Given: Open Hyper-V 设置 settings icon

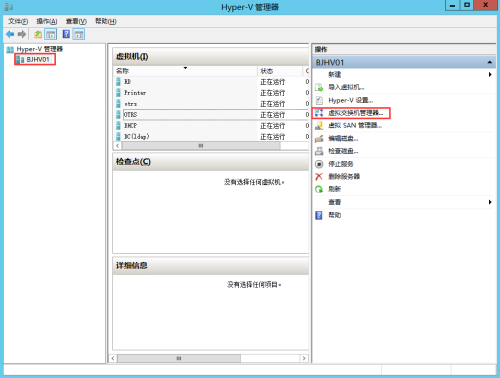Looking at the screenshot, I should click(x=319, y=100).
